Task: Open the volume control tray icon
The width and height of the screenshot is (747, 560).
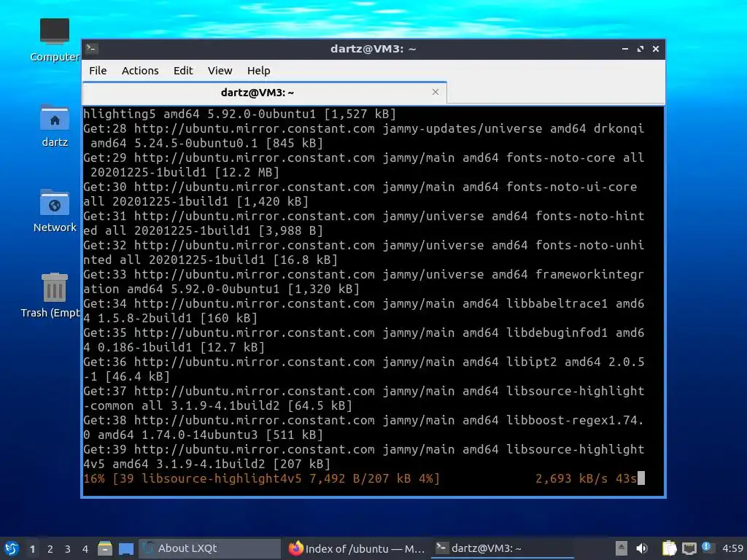Action: (642, 548)
